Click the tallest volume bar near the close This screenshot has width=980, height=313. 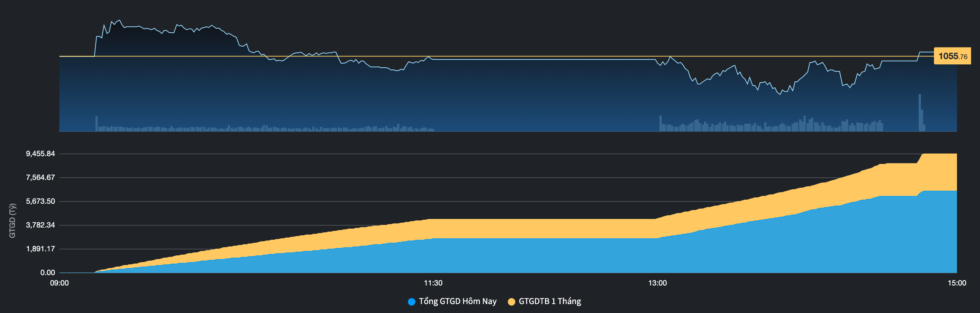tap(920, 113)
